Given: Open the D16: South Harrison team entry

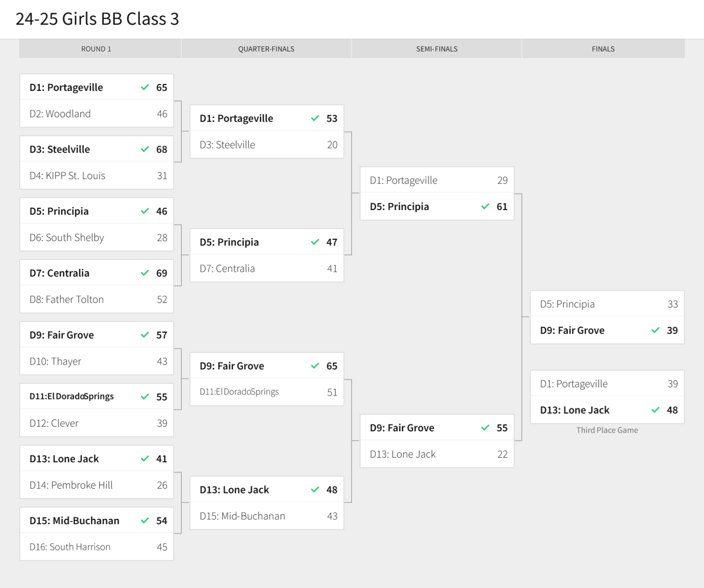Looking at the screenshot, I should pyautogui.click(x=70, y=547).
